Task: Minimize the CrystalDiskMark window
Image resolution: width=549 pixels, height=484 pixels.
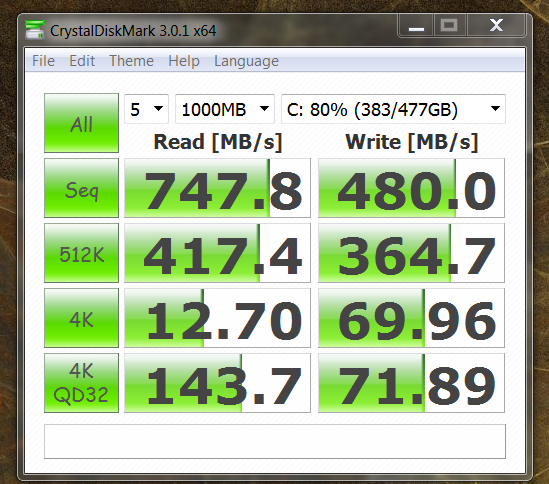Action: pos(416,26)
